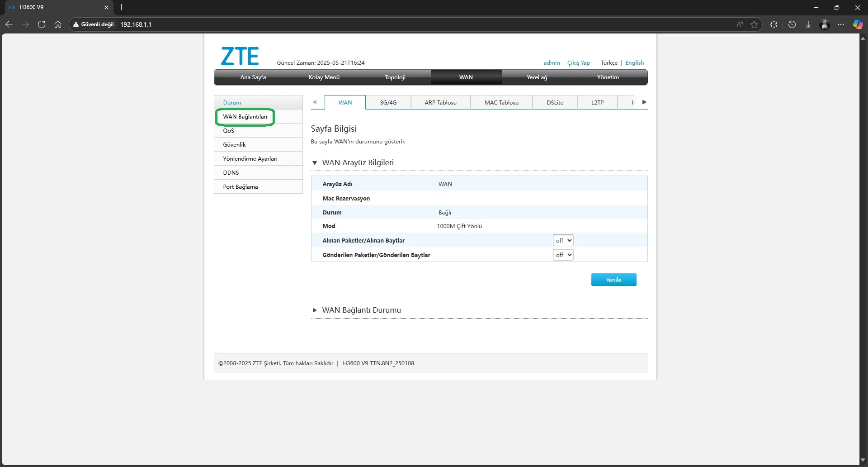Screen dimensions: 868x467
Task: Open the Gönderilen Paketler off dropdown
Action: coord(563,255)
